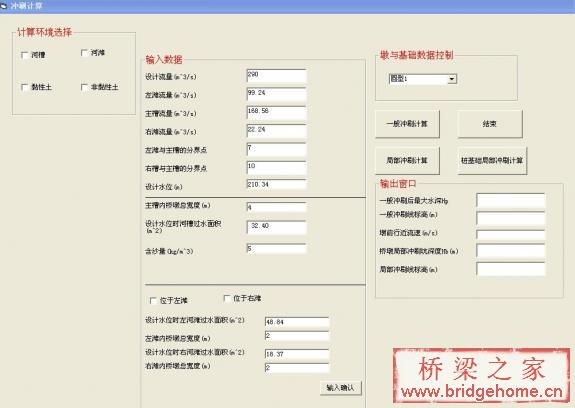Check the 位于右滩 option

point(227,298)
